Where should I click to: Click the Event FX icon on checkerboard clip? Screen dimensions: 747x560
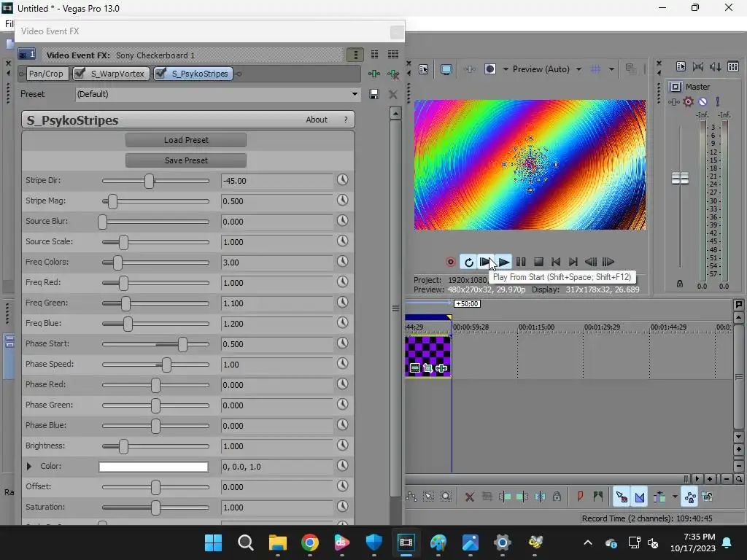(441, 368)
